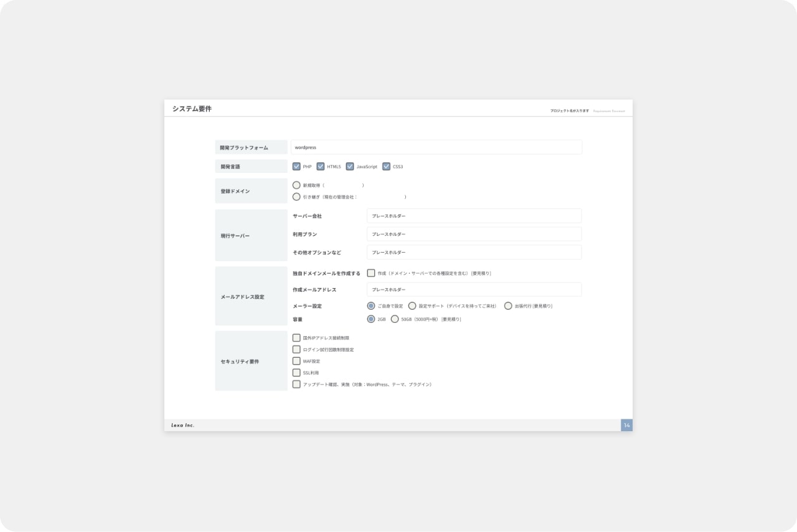Click the 開発言語 label
The height and width of the screenshot is (532, 797).
point(230,166)
